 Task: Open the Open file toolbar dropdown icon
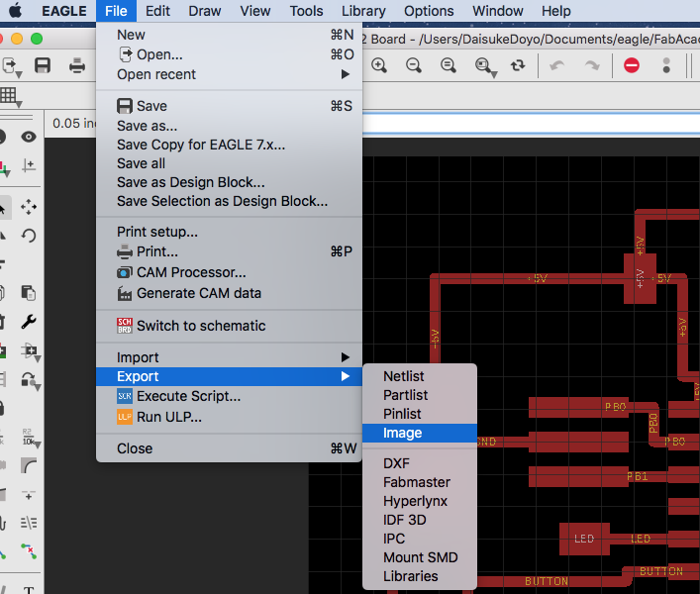(x=11, y=67)
